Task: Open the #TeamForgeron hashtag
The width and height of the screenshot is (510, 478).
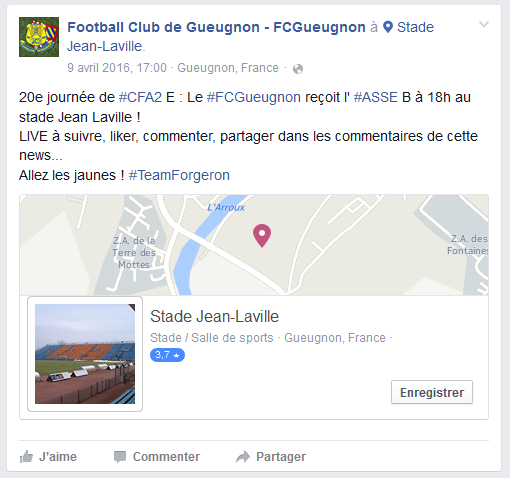Action: (179, 175)
